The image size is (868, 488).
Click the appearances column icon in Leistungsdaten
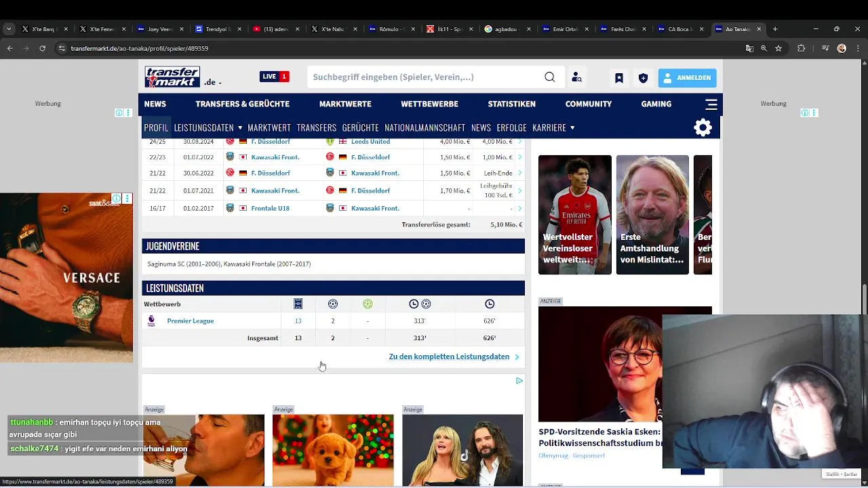click(x=298, y=304)
